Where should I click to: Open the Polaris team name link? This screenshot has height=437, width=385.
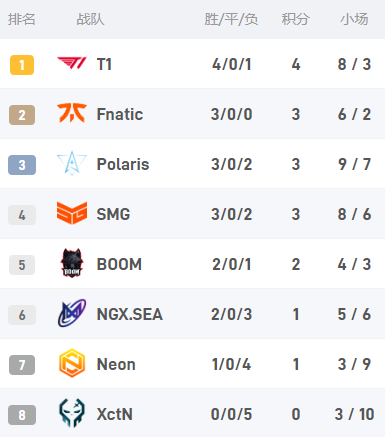click(x=123, y=164)
